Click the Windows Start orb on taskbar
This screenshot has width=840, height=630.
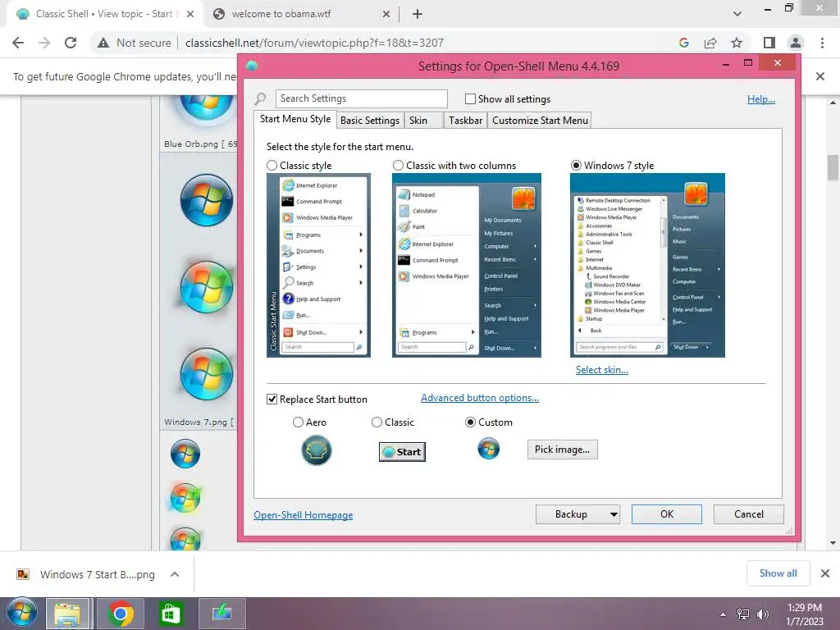coord(22,613)
